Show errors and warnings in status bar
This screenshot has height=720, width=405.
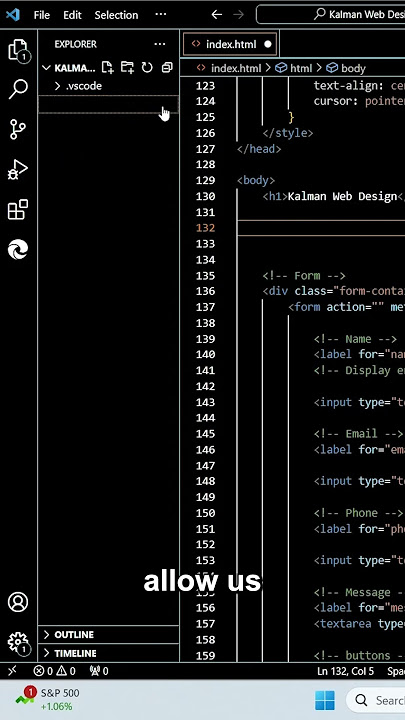(x=54, y=671)
